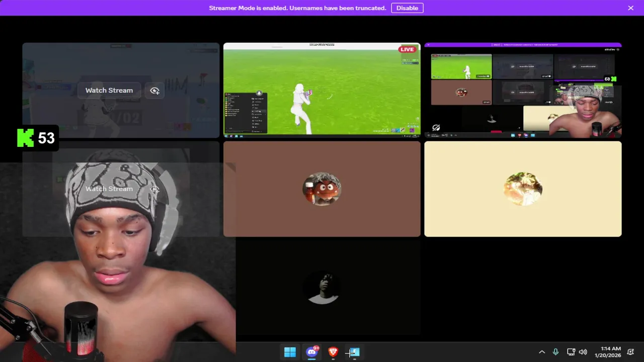The width and height of the screenshot is (644, 362).
Task: Open the screen-share tile with the purple banner
Action: click(x=523, y=90)
